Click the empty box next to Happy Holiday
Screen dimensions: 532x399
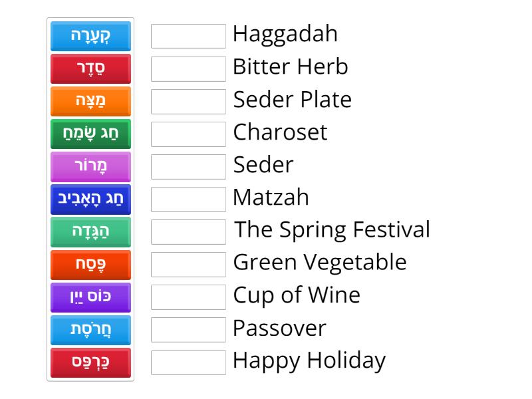coord(188,362)
